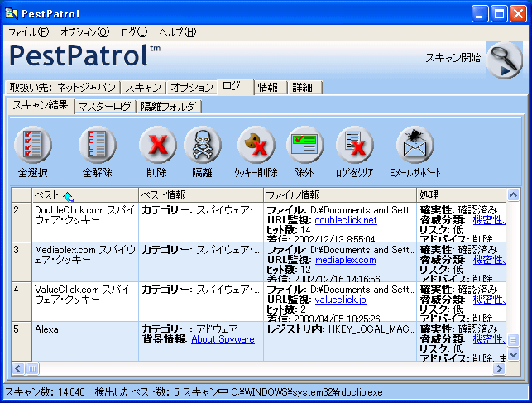Select row number 4 header cell
532x403 pixels.
pyautogui.click(x=22, y=301)
